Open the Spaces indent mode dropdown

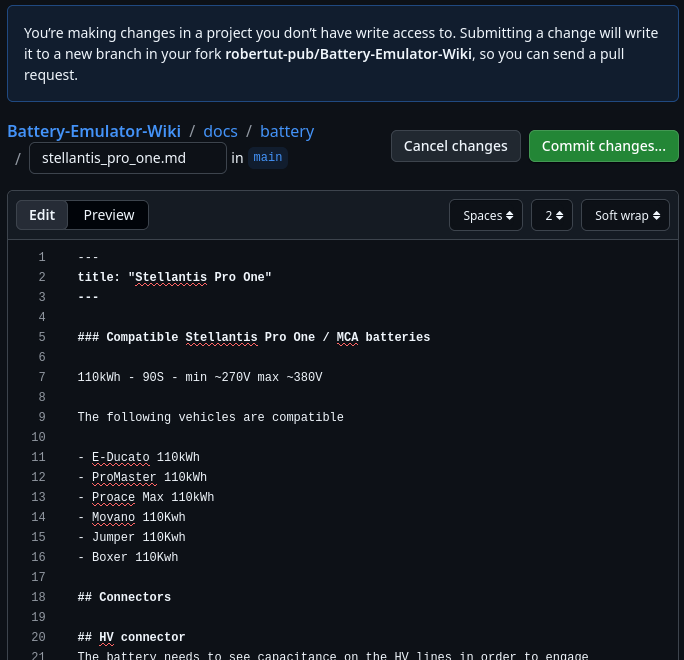pos(486,215)
